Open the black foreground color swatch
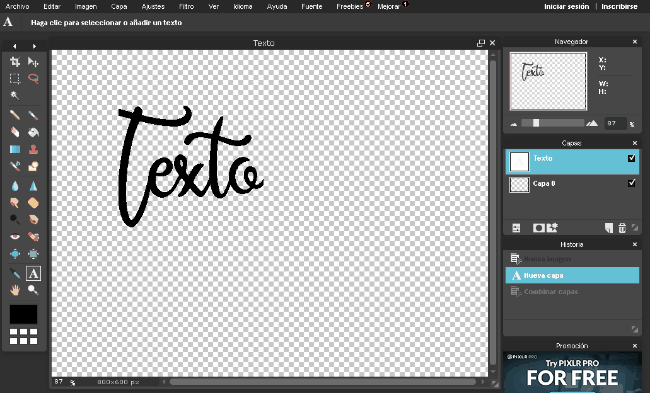The width and height of the screenshot is (650, 393). tap(23, 314)
